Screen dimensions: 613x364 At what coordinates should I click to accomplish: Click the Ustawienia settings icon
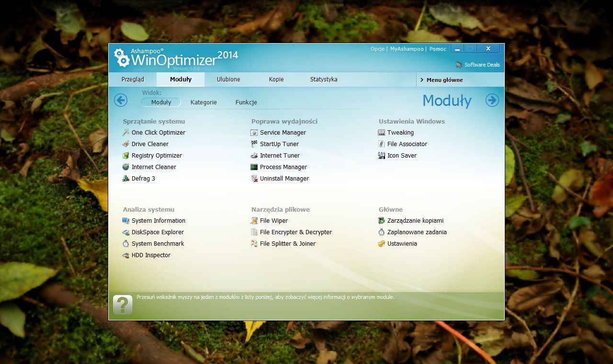[382, 244]
